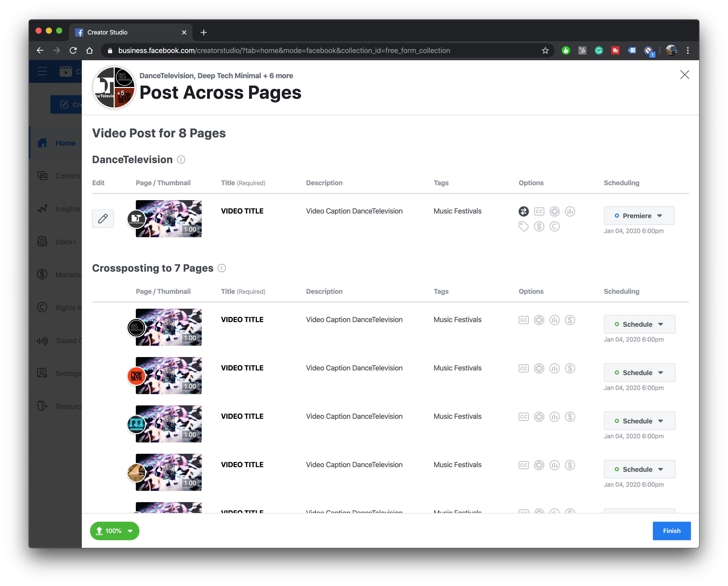Open a new browser tab
The width and height of the screenshot is (728, 586).
pos(203,32)
